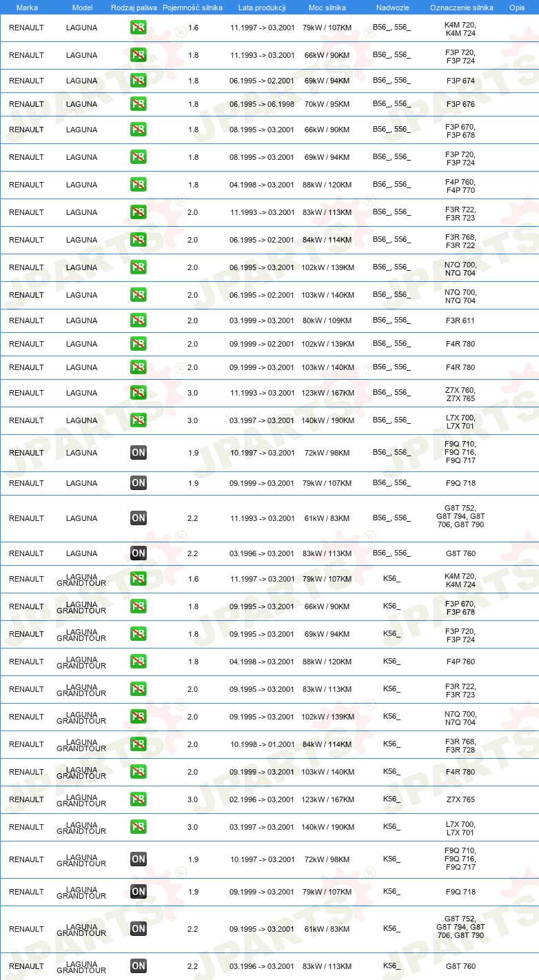This screenshot has height=980, width=539.
Task: Click the 1.6 engine capacity in B56_ row
Action: [193, 28]
